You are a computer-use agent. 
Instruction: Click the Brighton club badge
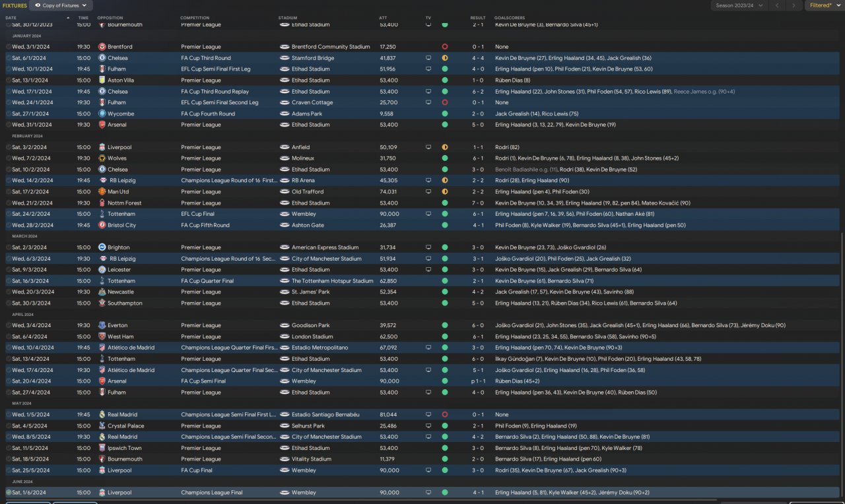tap(102, 247)
